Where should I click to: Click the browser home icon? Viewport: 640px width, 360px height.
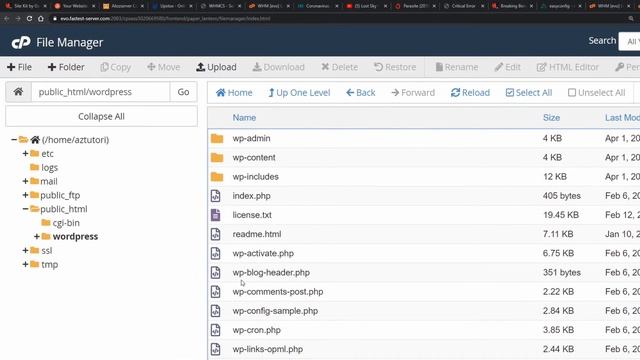[41, 19]
